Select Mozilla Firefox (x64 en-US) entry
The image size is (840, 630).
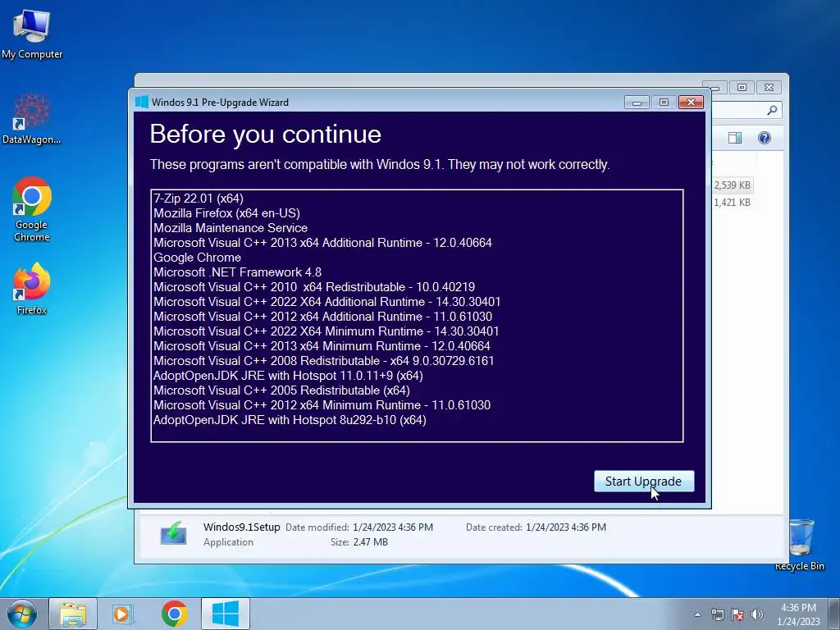(226, 213)
